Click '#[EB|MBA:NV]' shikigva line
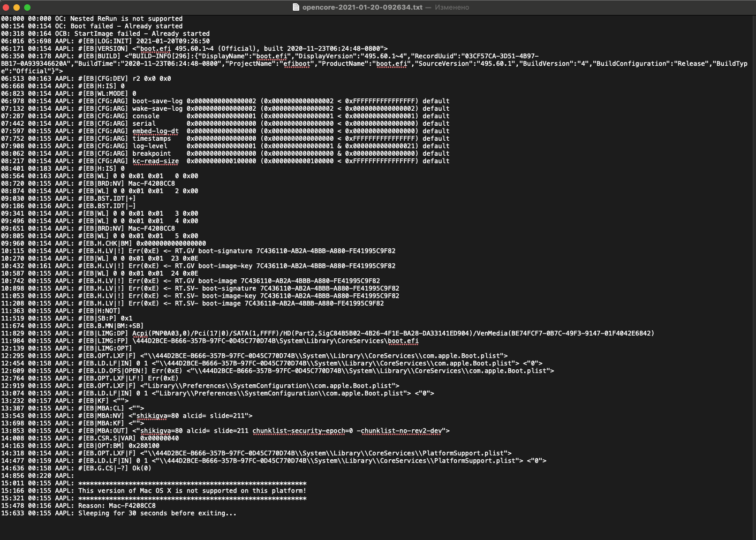The width and height of the screenshot is (756, 540). pos(127,416)
